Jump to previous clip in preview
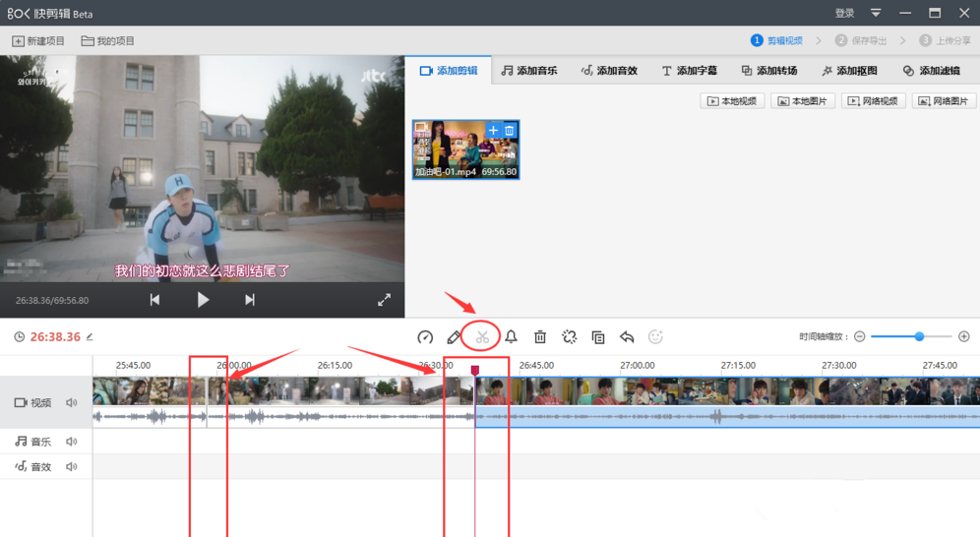This screenshot has width=980, height=537. [x=154, y=300]
